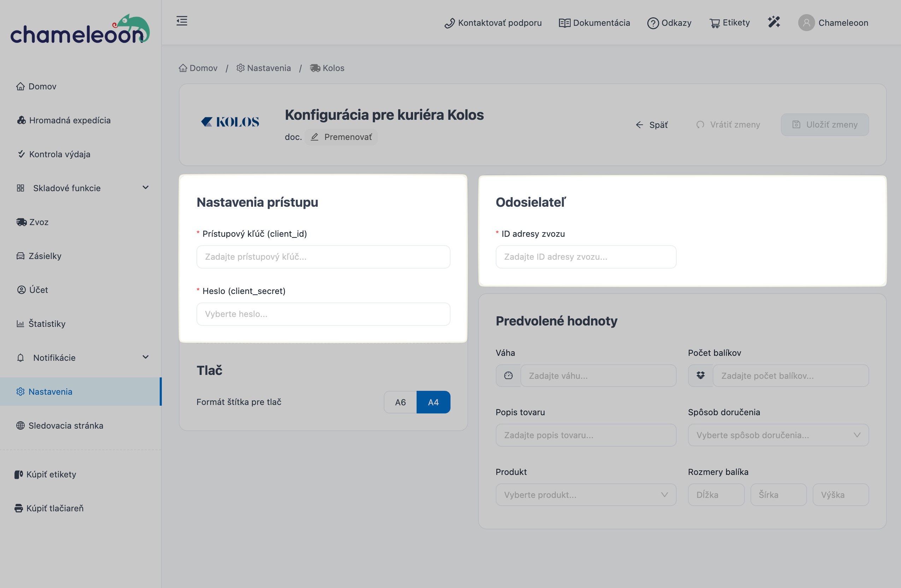Click package icon beside Počet balíkov
This screenshot has height=588, width=901.
coord(700,376)
